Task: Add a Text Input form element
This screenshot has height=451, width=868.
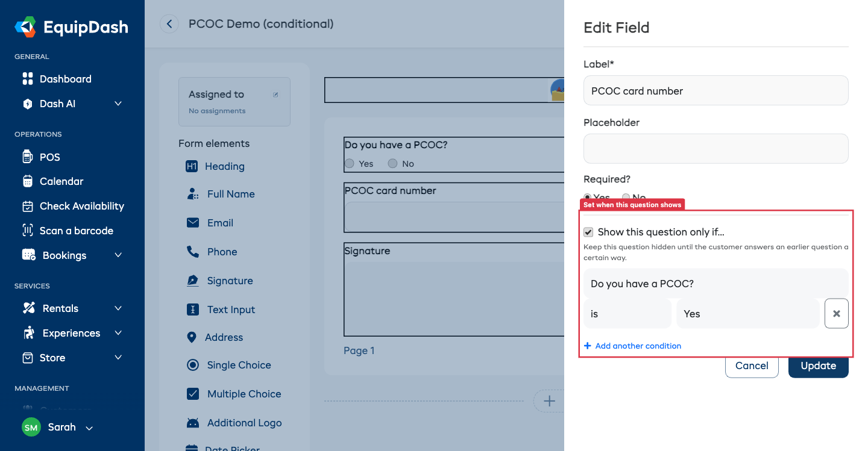Action: click(231, 309)
